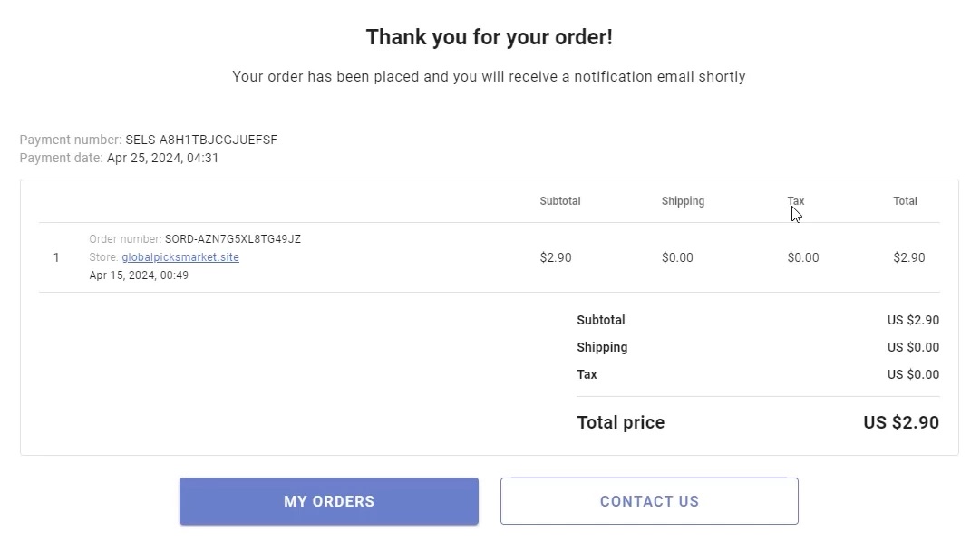The image size is (980, 551).
Task: Click the order row's $0.00 shipping value
Action: coord(677,257)
